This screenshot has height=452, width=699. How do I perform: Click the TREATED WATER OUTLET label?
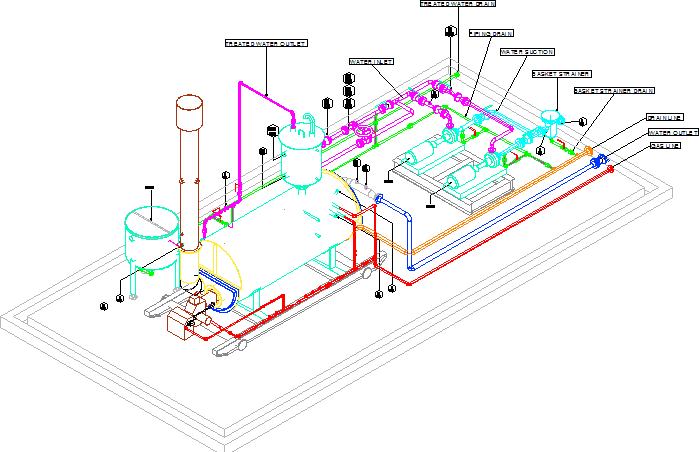[x=265, y=43]
